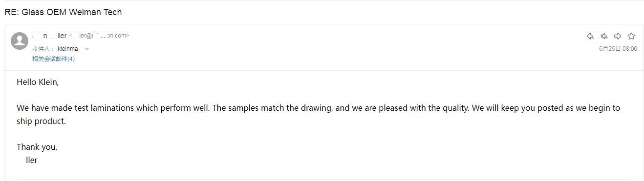Select the recipient name kleinma
Viewport: 644px width, 181px height.
click(x=67, y=49)
